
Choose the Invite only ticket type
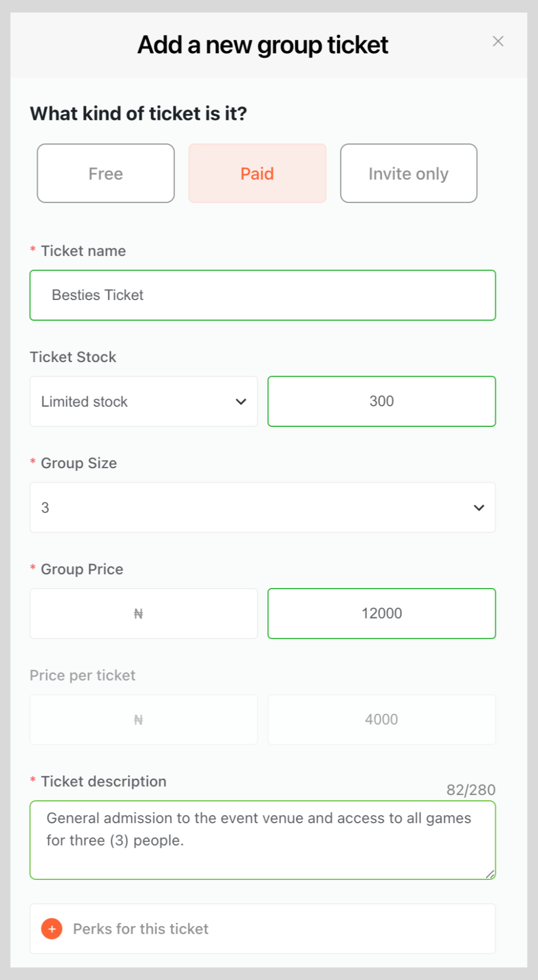[x=409, y=174]
